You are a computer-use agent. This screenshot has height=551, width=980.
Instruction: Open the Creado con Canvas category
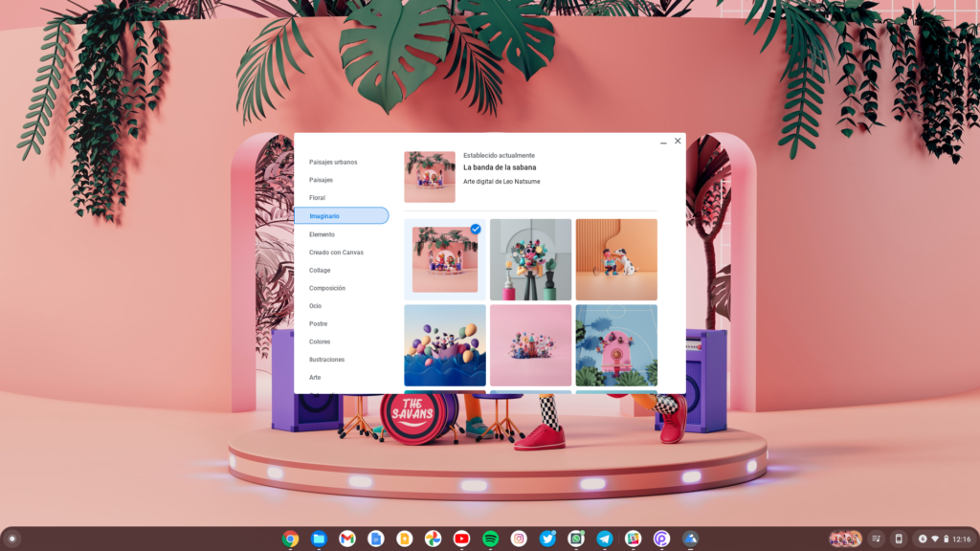click(x=336, y=253)
